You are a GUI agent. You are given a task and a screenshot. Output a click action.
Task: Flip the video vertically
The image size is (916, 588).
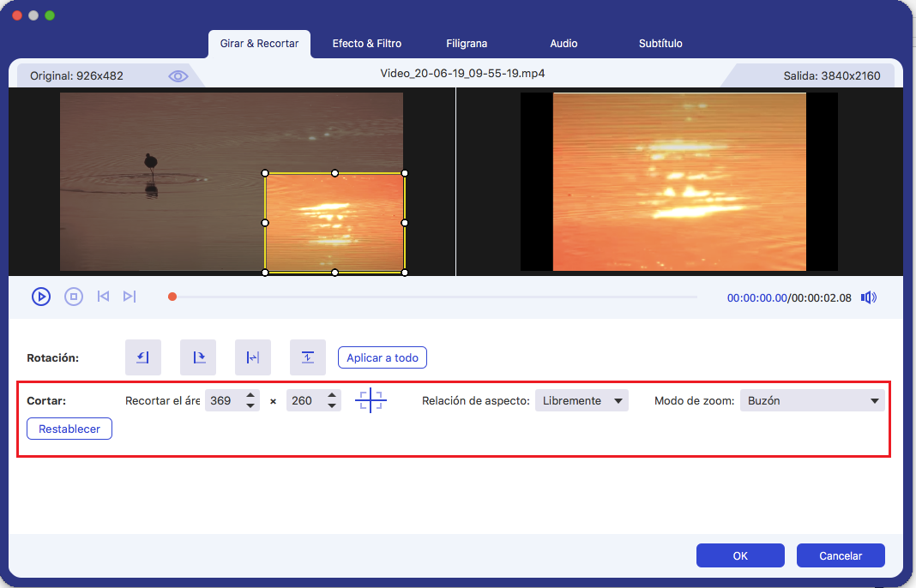[308, 357]
